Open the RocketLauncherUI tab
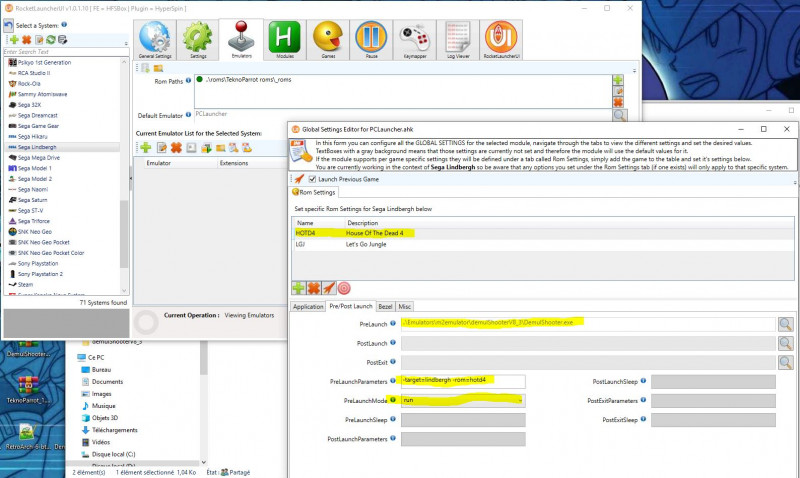 (x=501, y=39)
